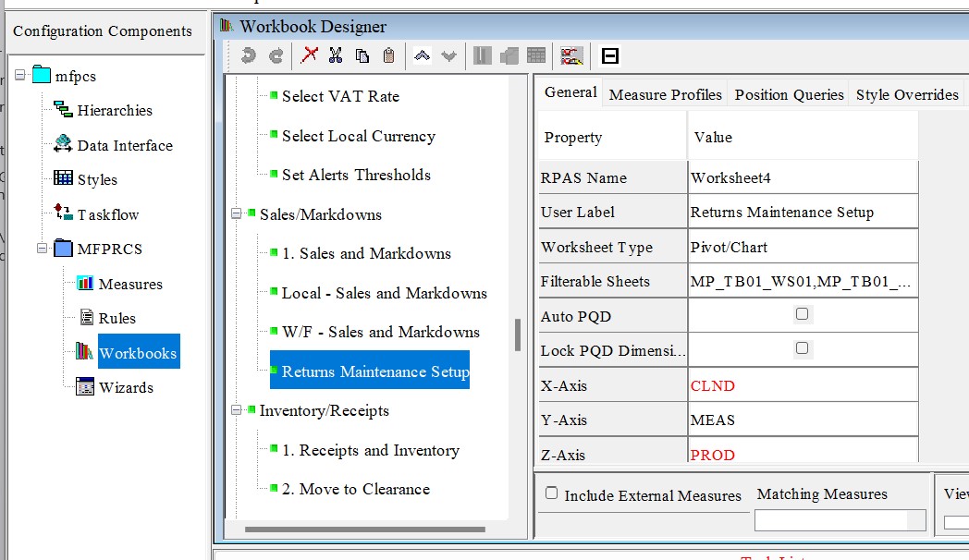The width and height of the screenshot is (969, 560).
Task: Switch to the Measure Profiles tab
Action: tap(665, 93)
